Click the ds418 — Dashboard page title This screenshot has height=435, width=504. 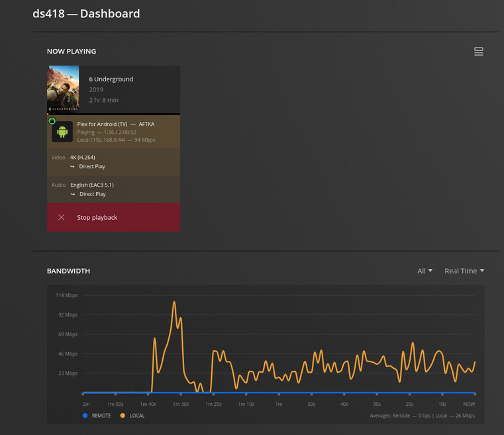pos(86,13)
